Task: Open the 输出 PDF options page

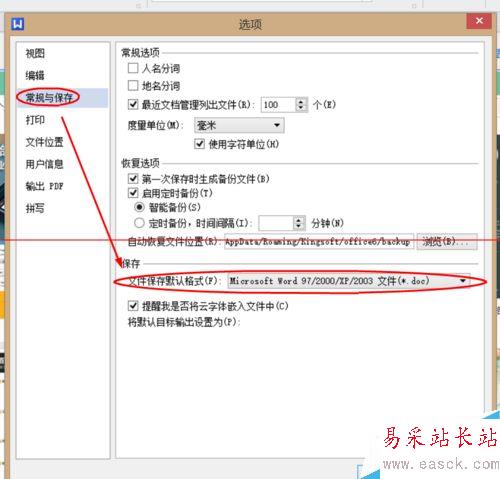Action: click(x=44, y=186)
